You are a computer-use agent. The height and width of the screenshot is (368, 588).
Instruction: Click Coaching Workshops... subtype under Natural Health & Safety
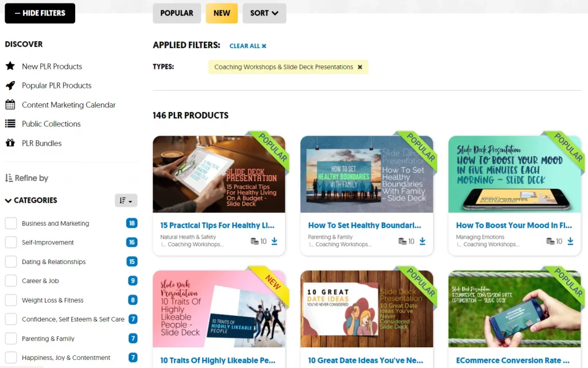pos(195,245)
